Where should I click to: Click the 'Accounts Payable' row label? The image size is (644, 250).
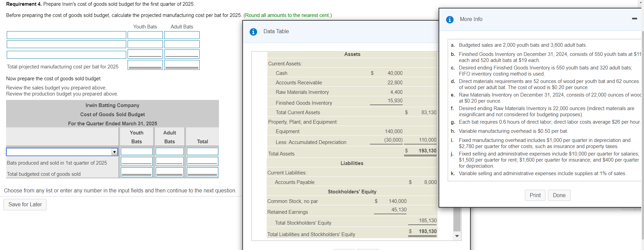[x=294, y=182]
